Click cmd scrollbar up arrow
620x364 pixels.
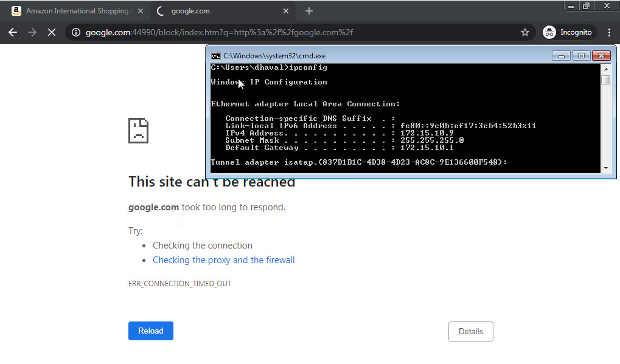(606, 69)
